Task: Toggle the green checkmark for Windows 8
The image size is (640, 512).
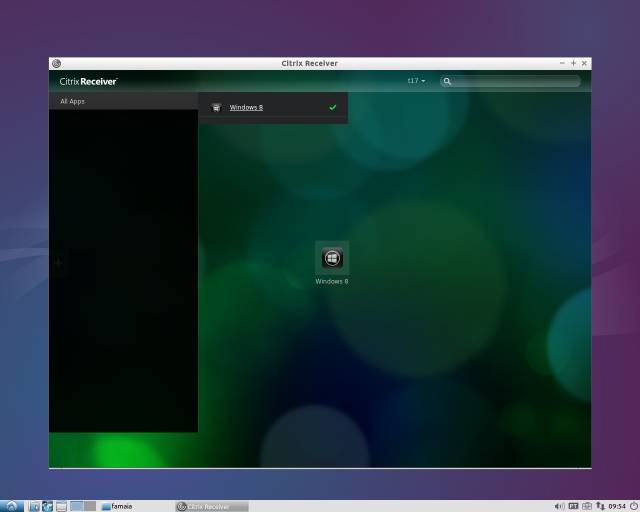Action: tap(333, 107)
